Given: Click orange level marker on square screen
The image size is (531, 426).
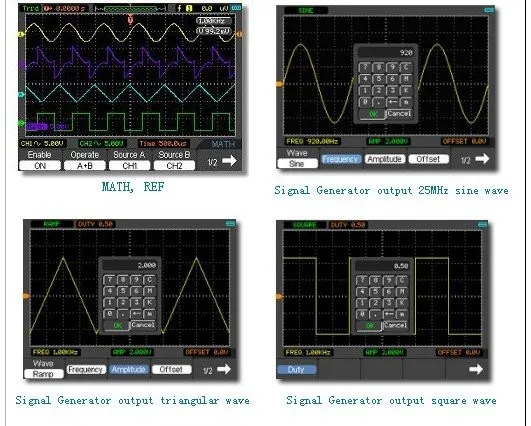Looking at the screenshot, I should click(x=280, y=297).
